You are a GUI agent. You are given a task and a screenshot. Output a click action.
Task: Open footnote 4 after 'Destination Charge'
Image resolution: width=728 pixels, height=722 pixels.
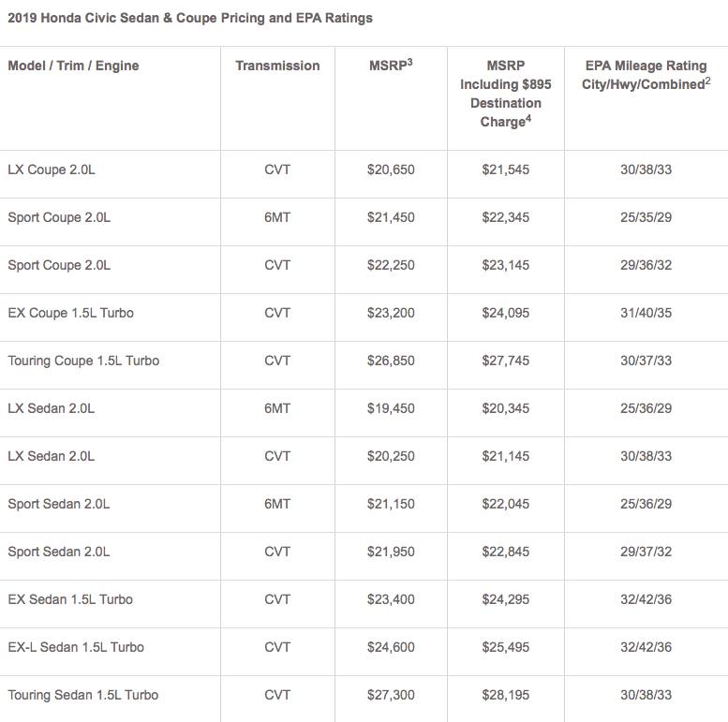click(528, 118)
